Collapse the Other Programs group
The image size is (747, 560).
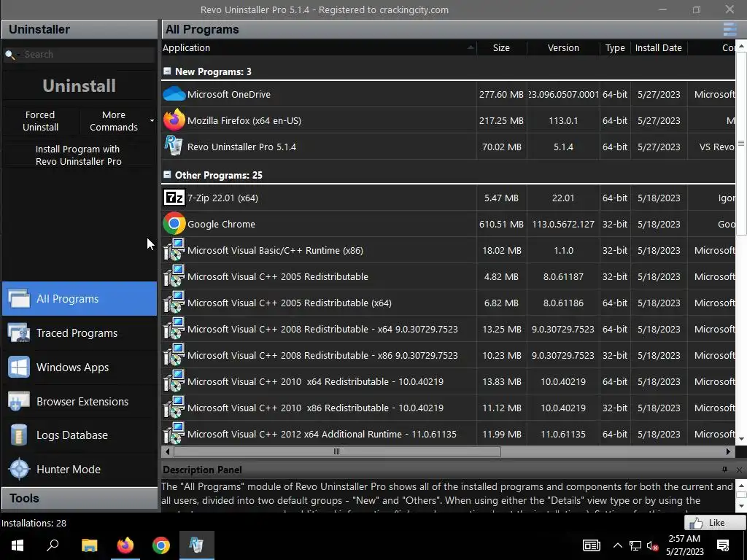pos(167,174)
